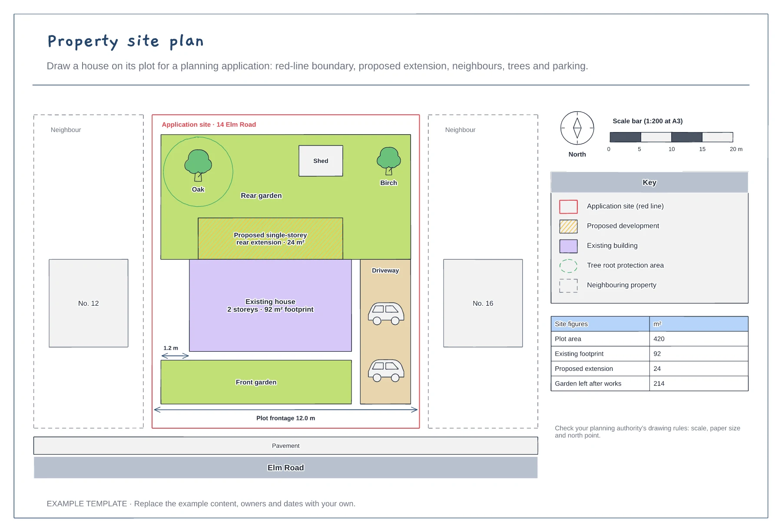
Task: Click the hatched Proposed development key swatch
Action: point(568,226)
